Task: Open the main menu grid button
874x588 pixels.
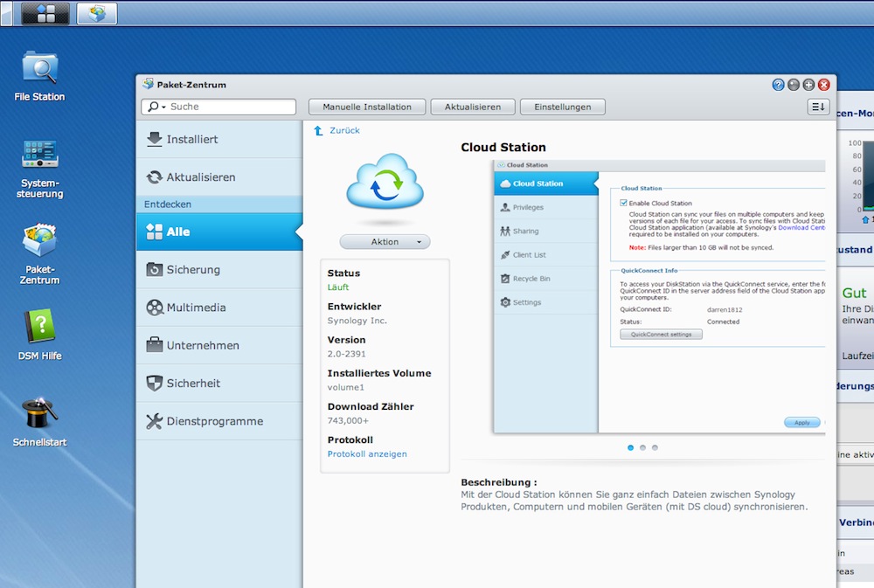Action: point(45,13)
